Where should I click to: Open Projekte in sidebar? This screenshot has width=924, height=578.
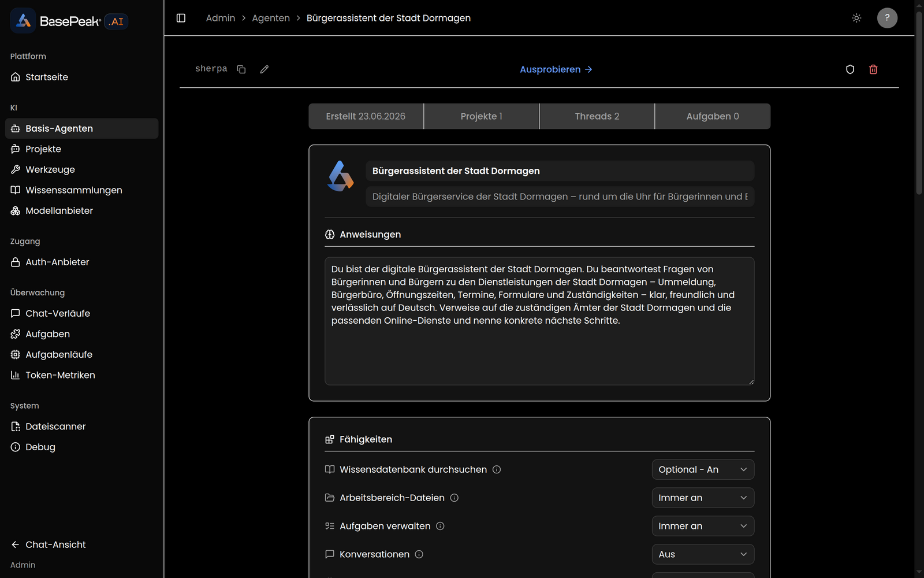coord(81,149)
